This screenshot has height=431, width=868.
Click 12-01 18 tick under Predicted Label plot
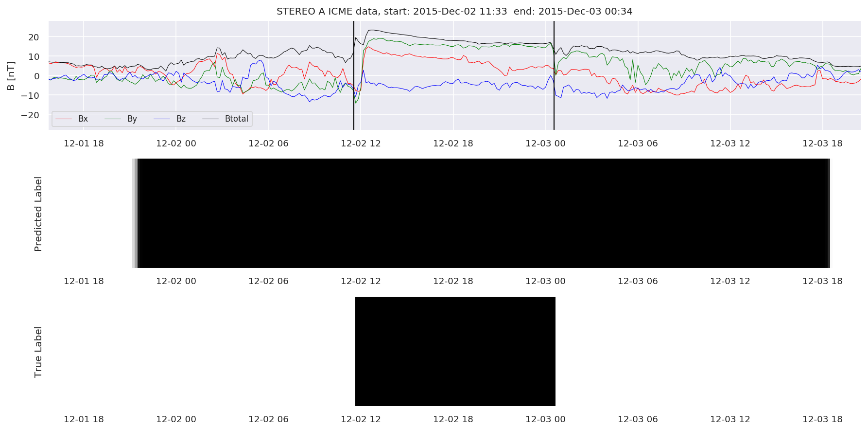click(84, 281)
